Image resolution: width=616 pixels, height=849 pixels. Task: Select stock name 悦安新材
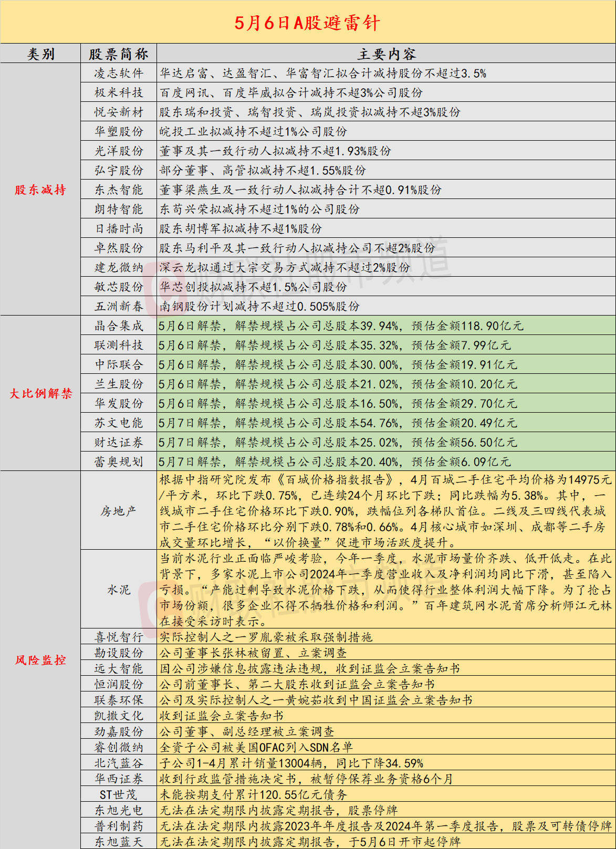[119, 112]
